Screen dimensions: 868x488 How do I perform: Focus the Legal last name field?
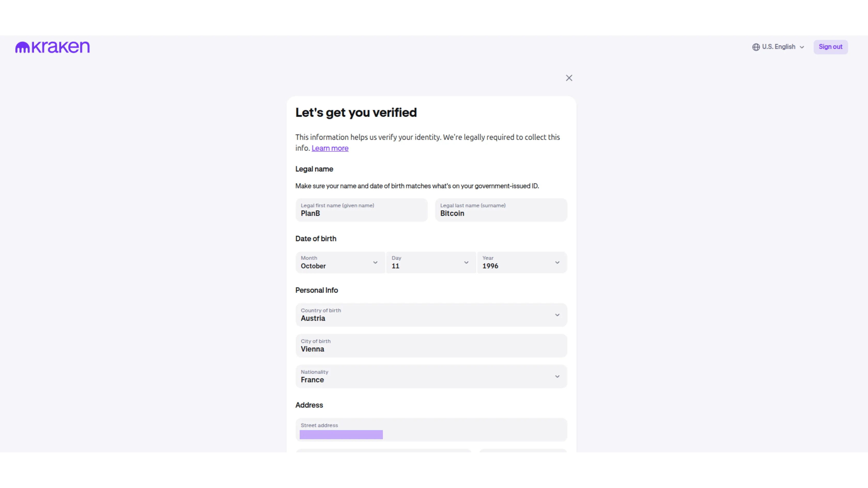[501, 210]
